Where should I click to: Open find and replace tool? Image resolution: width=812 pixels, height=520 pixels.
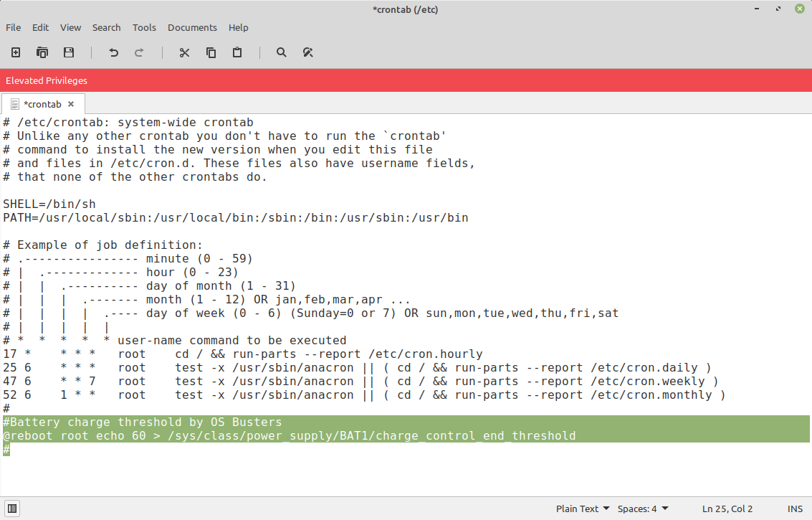click(x=308, y=52)
